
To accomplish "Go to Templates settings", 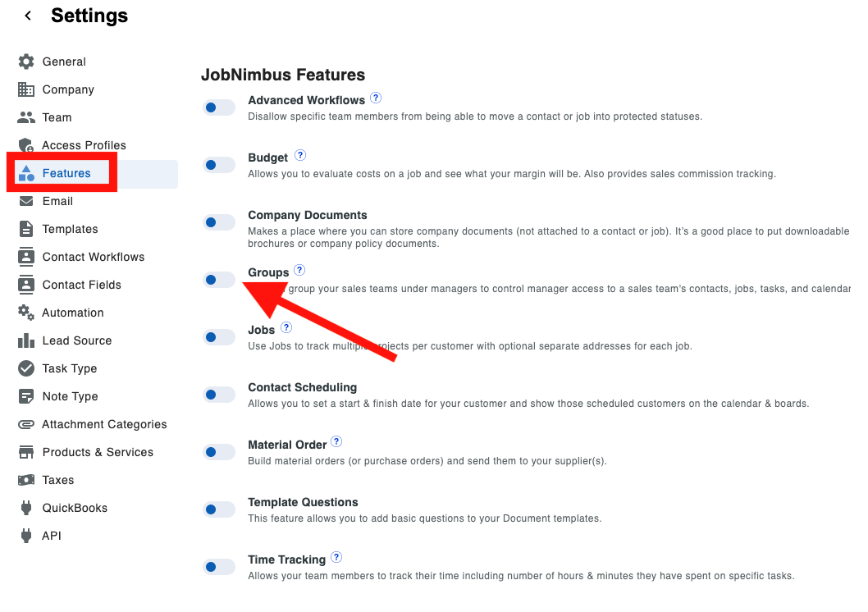I will [x=70, y=229].
